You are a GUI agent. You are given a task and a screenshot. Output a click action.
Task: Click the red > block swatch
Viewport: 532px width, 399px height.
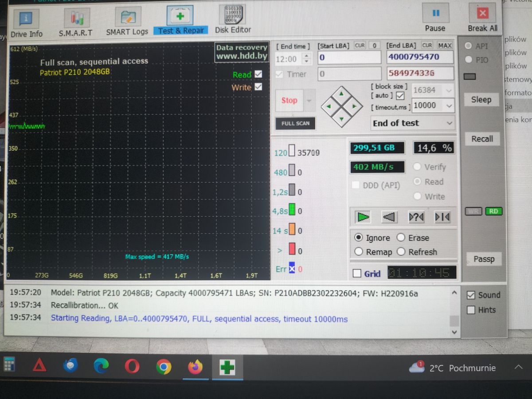click(x=292, y=249)
